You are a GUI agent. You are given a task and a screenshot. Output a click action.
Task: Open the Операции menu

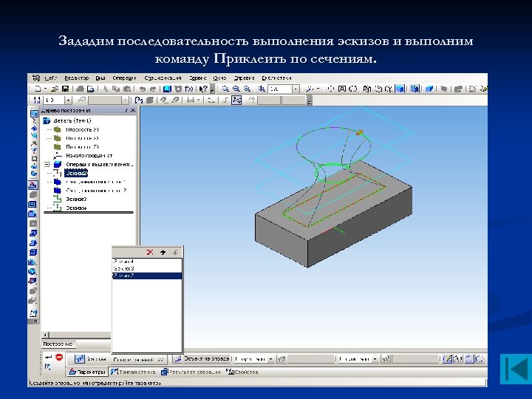point(124,78)
